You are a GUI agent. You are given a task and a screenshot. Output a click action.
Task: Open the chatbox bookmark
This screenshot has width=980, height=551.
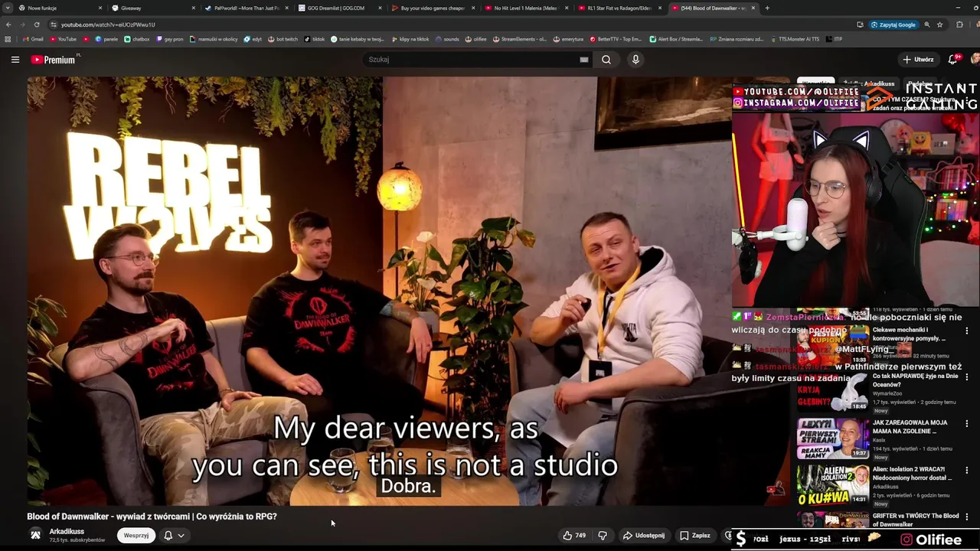pos(137,39)
